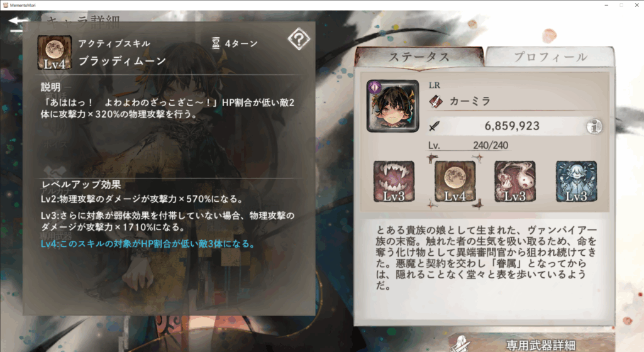Click the Lv. 240/240 level display
Viewport: 644px width, 352px height.
(x=468, y=145)
